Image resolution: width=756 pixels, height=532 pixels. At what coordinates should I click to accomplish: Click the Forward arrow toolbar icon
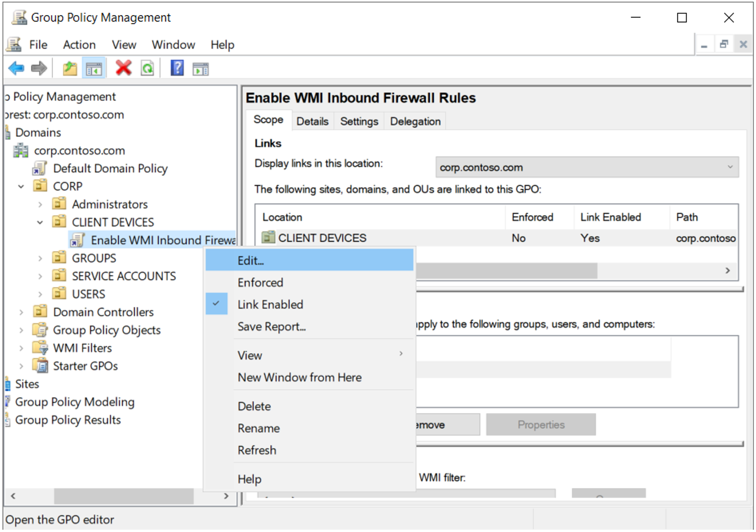click(39, 69)
